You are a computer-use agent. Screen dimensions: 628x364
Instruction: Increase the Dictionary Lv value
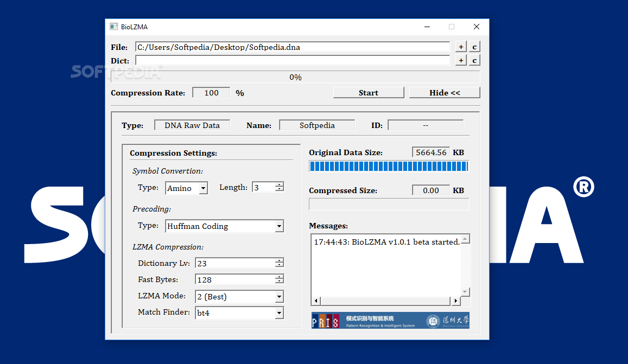coord(280,261)
